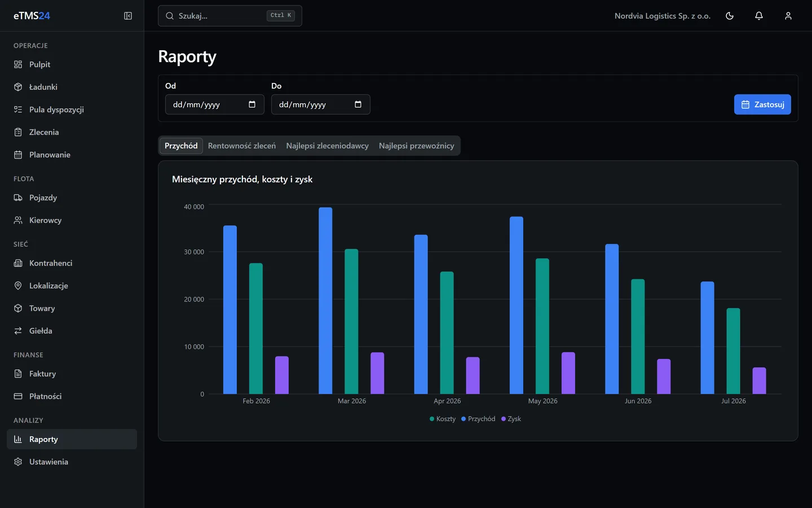
Task: Toggle dark mode moon icon
Action: pyautogui.click(x=730, y=16)
